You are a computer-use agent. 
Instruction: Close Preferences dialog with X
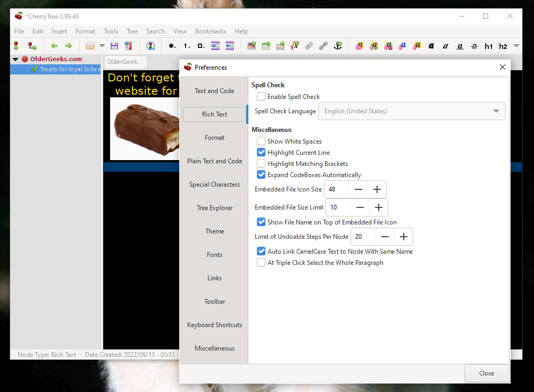pos(502,67)
